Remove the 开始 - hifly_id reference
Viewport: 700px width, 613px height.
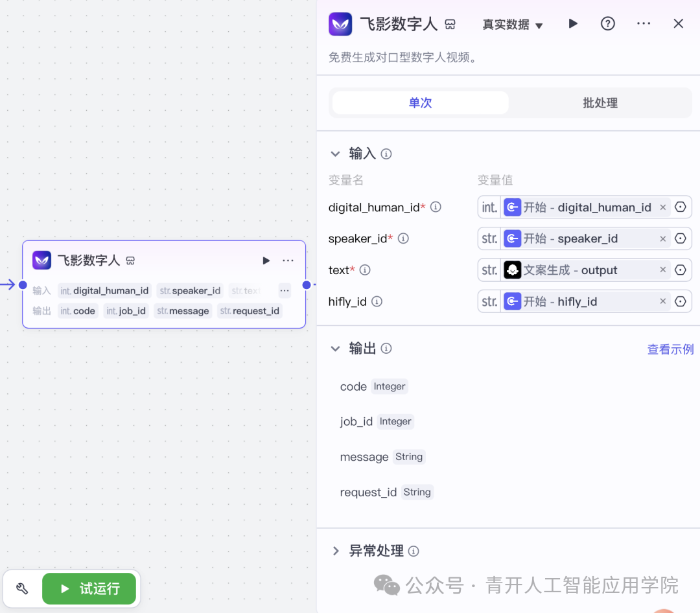coord(663,301)
